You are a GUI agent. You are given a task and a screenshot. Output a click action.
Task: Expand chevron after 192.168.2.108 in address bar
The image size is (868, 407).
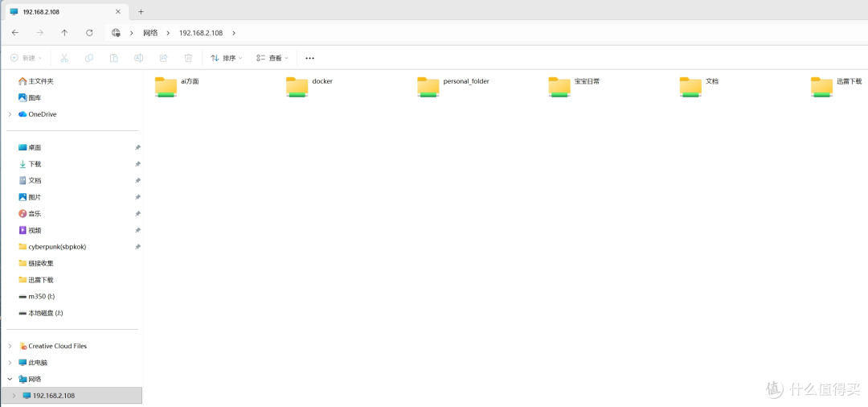coord(234,33)
